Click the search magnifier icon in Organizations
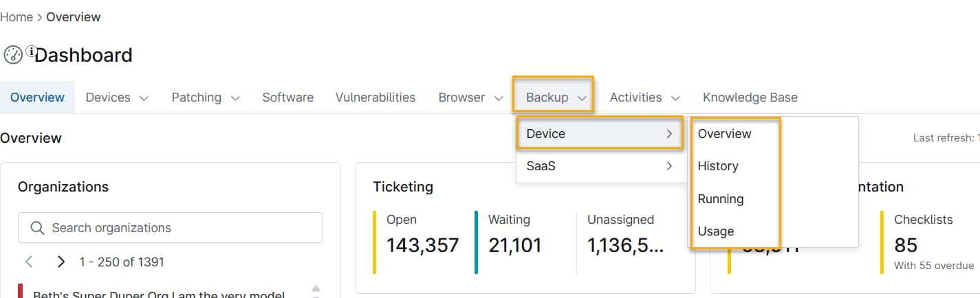Image resolution: width=980 pixels, height=298 pixels. coord(36,228)
